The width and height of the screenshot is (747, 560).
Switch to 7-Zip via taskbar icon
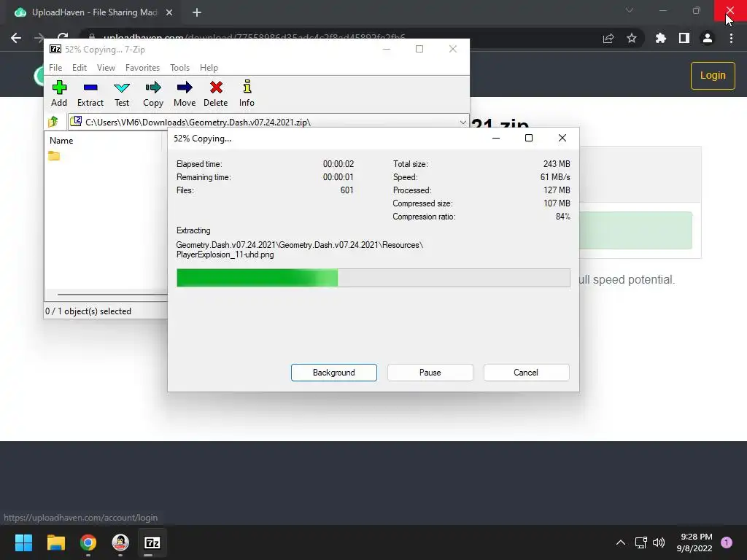coord(152,542)
